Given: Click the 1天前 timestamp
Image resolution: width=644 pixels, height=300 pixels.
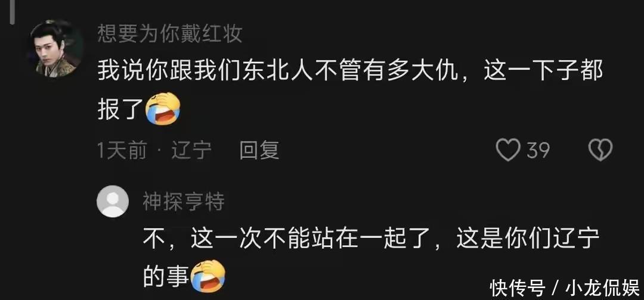Looking at the screenshot, I should (x=122, y=150).
